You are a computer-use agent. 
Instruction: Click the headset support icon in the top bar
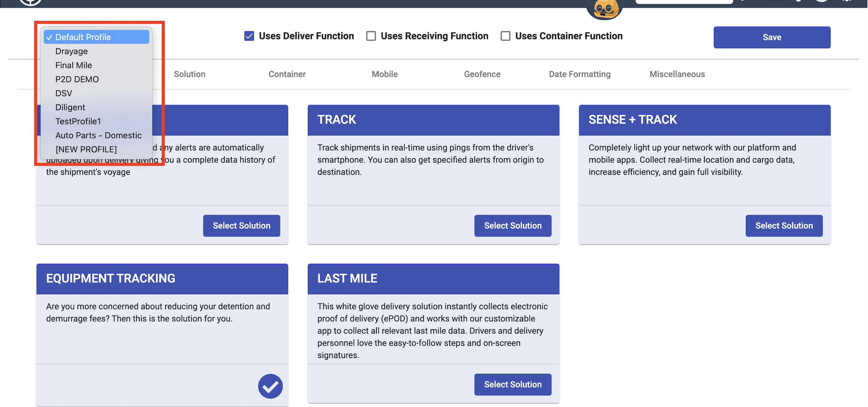click(x=846, y=2)
